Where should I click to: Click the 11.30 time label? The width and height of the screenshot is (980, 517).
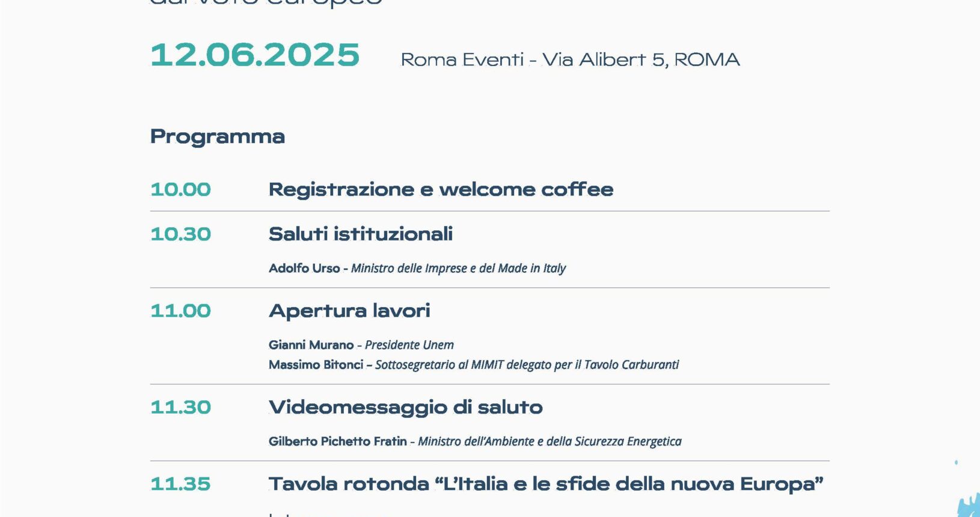click(180, 407)
